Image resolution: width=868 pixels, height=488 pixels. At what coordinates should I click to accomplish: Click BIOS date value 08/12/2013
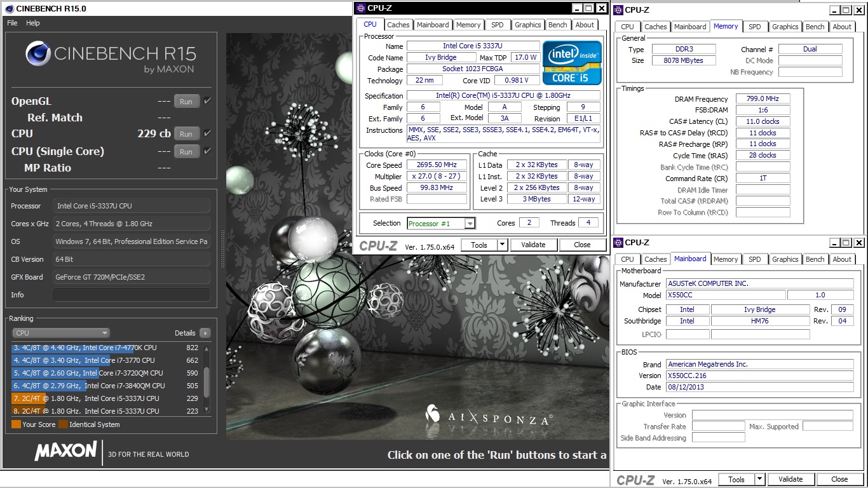(759, 387)
